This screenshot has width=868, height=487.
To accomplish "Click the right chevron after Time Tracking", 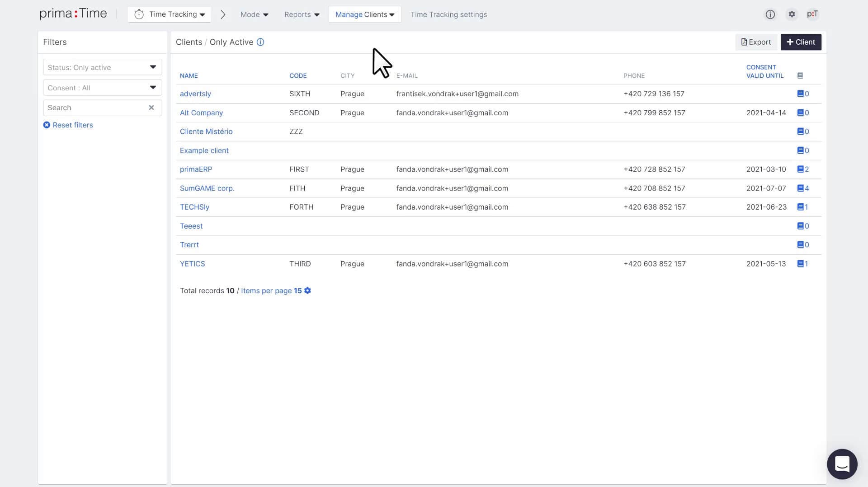I will (223, 14).
